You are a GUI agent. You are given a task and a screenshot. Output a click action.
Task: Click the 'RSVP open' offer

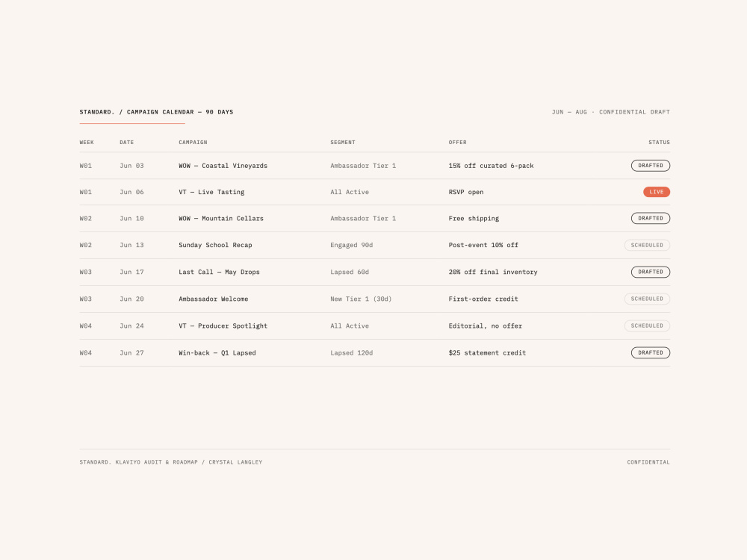466,193
